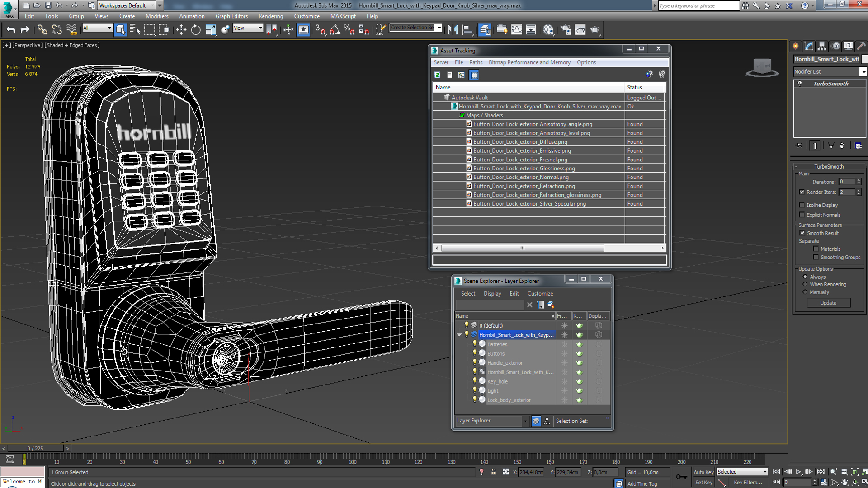The image size is (868, 488).
Task: Open the Material Editor icon
Action: [x=548, y=30]
